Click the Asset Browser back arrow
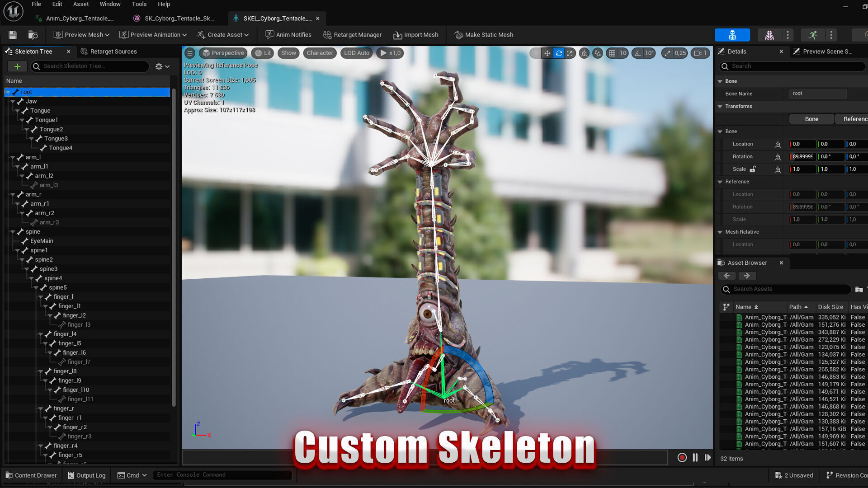Screen dimensions: 868x488 (727, 276)
